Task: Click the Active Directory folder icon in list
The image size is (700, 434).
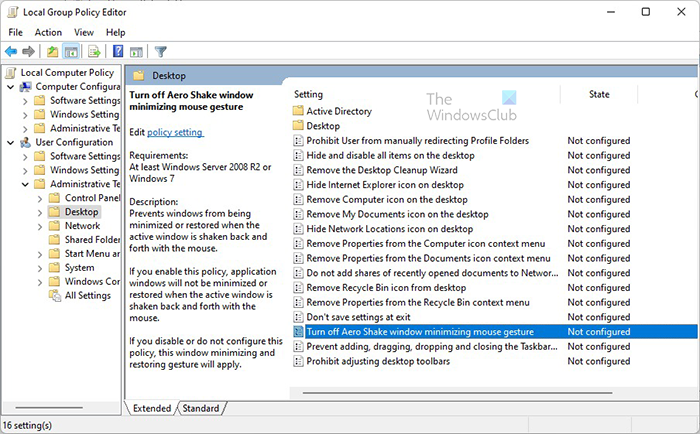Action: 298,111
